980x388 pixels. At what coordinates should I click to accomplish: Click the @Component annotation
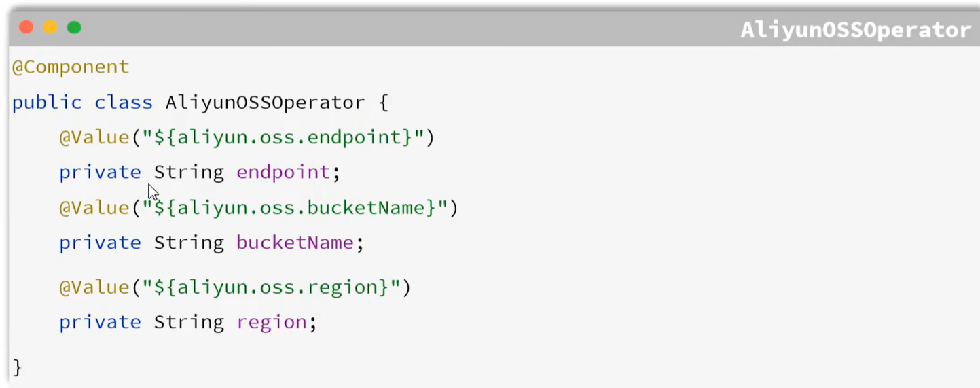coord(71,67)
